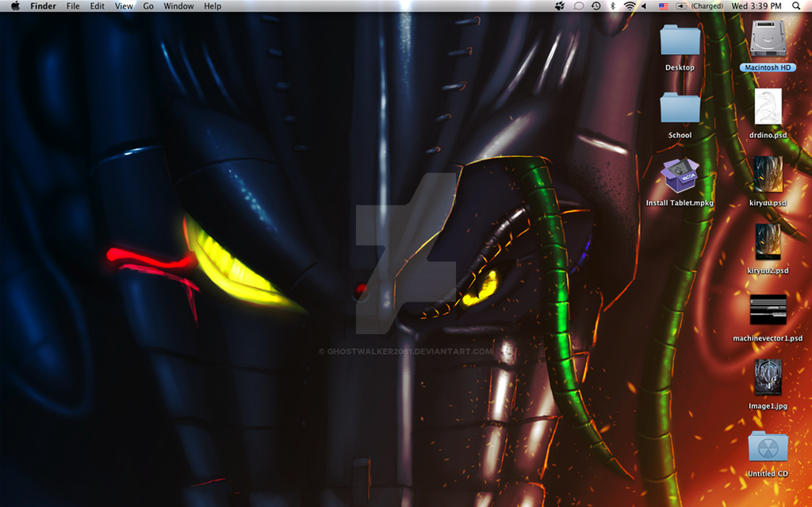Click the "Macintosh HD" label

[768, 67]
